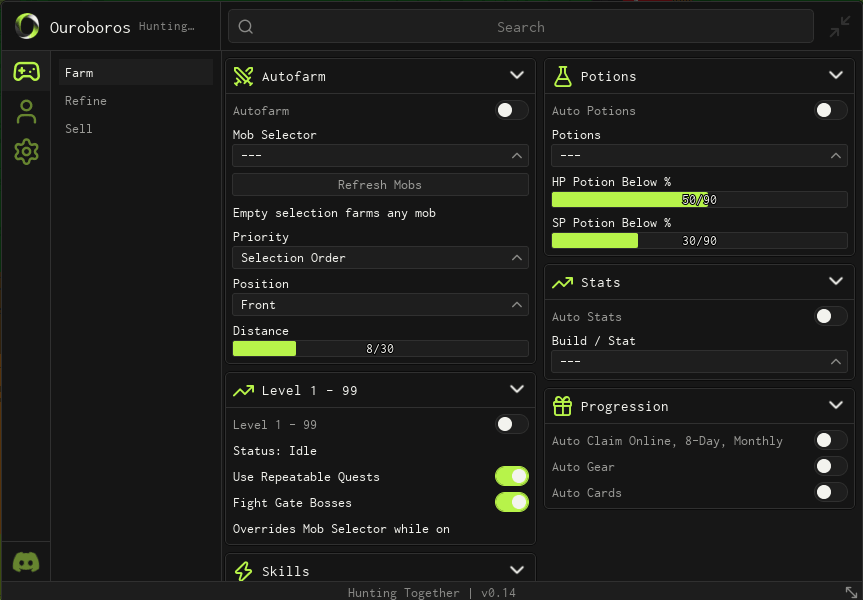Image resolution: width=863 pixels, height=600 pixels.
Task: Select the Farm menu item
Action: [x=136, y=73]
